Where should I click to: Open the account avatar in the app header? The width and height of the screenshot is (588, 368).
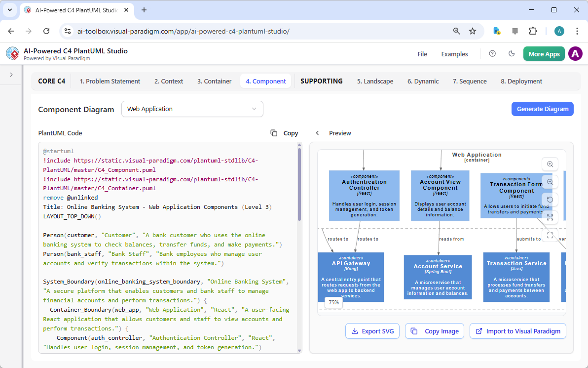point(575,54)
